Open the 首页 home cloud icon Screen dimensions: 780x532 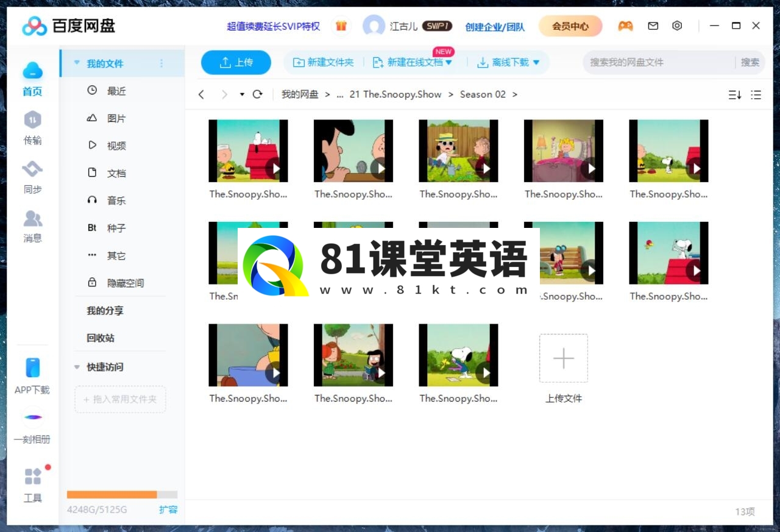pyautogui.click(x=32, y=71)
